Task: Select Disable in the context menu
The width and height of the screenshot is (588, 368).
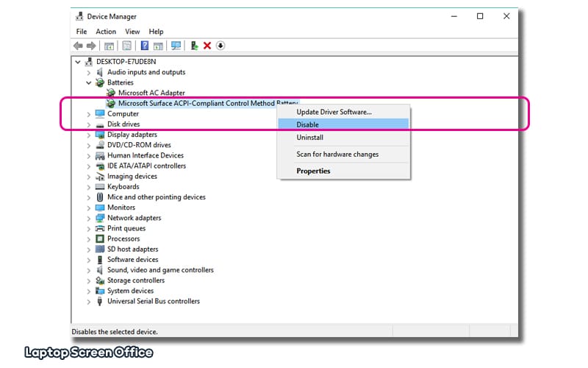Action: [343, 124]
